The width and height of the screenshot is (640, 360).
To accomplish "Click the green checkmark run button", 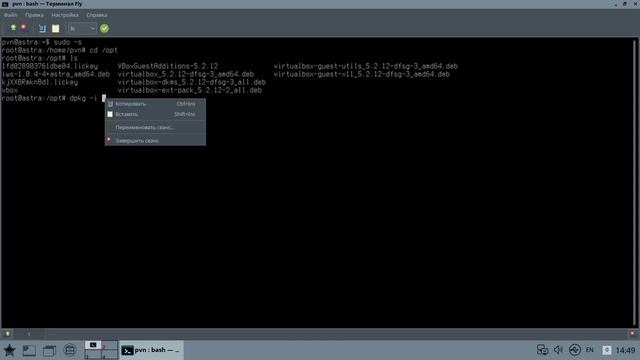I will pyautogui.click(x=104, y=28).
